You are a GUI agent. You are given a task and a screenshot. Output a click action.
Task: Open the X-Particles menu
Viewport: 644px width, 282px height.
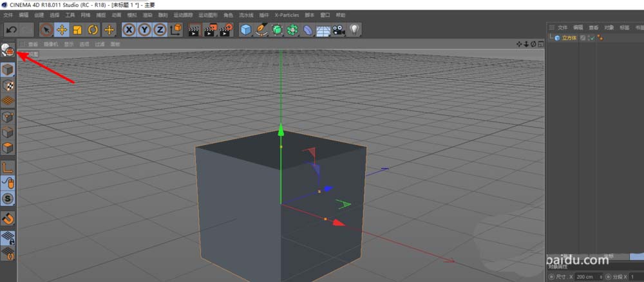click(287, 15)
